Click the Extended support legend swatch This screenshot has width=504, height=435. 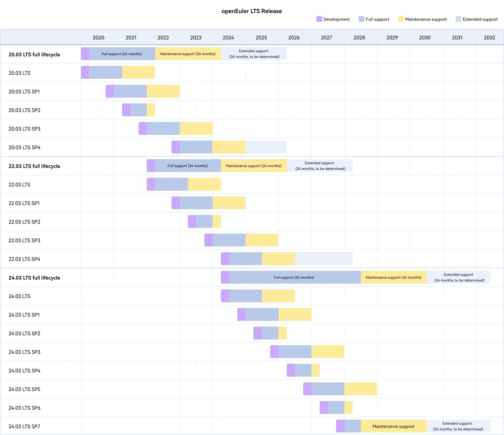point(458,19)
